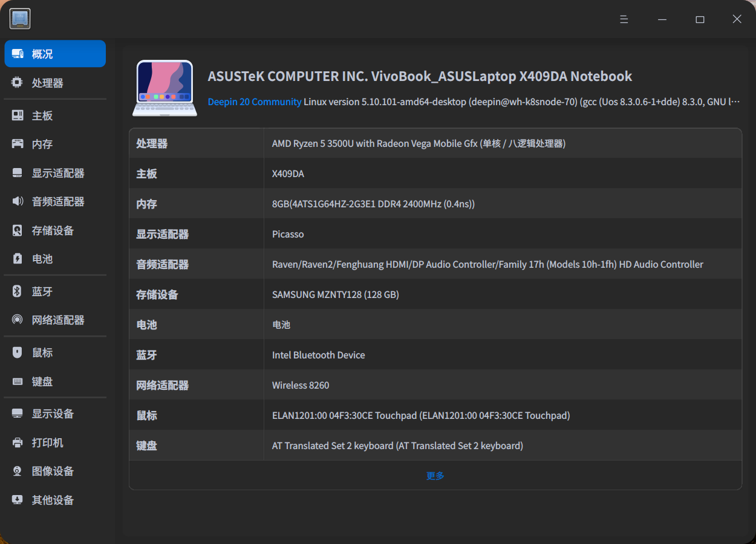The image size is (756, 544).
Task: Open the application menu at top right
Action: tap(624, 19)
